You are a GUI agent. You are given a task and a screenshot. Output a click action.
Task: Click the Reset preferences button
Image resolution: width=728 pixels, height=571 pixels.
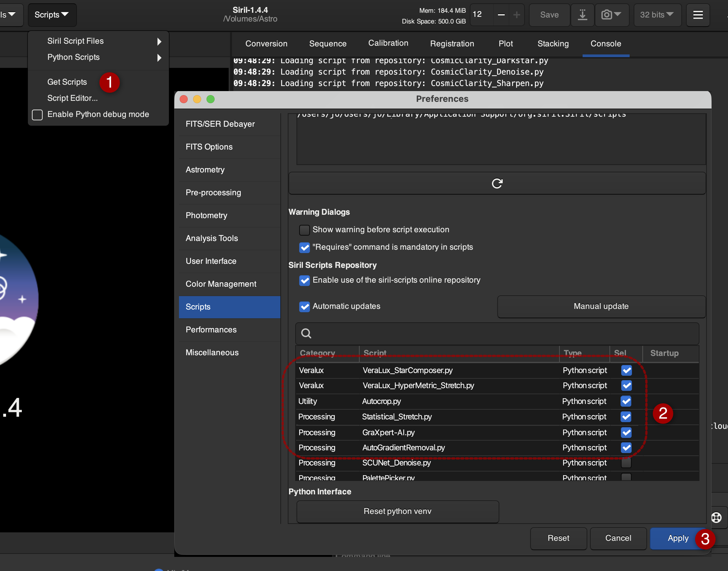click(x=558, y=538)
